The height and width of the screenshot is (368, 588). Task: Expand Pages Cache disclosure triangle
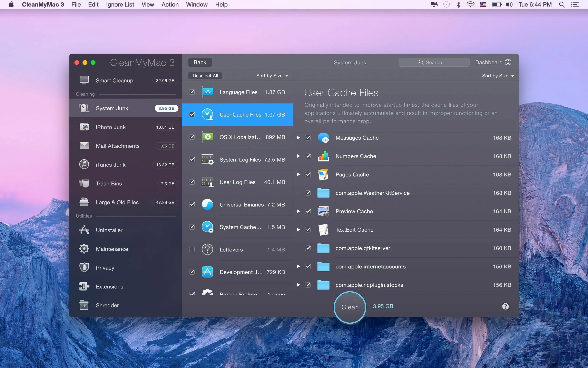(x=298, y=175)
